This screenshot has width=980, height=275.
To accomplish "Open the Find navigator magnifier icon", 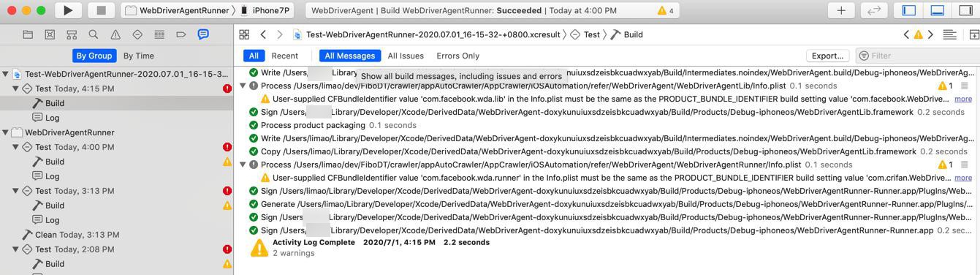I will coord(94,34).
